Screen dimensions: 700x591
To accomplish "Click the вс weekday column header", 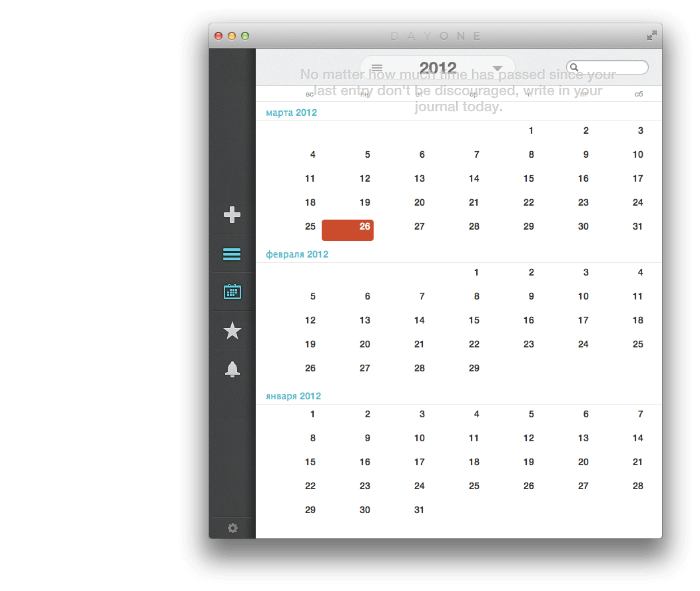I will (310, 94).
